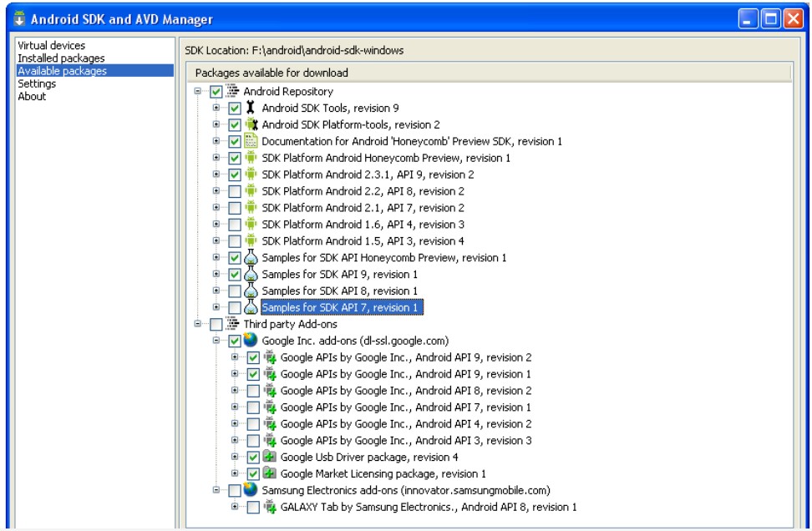Check Google APIs Android API 4 revision 2

(253, 424)
